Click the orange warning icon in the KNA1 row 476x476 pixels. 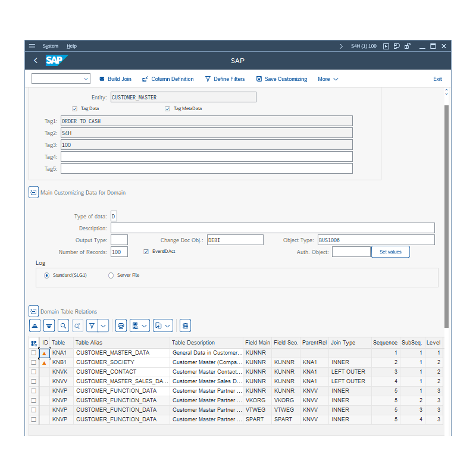click(44, 353)
